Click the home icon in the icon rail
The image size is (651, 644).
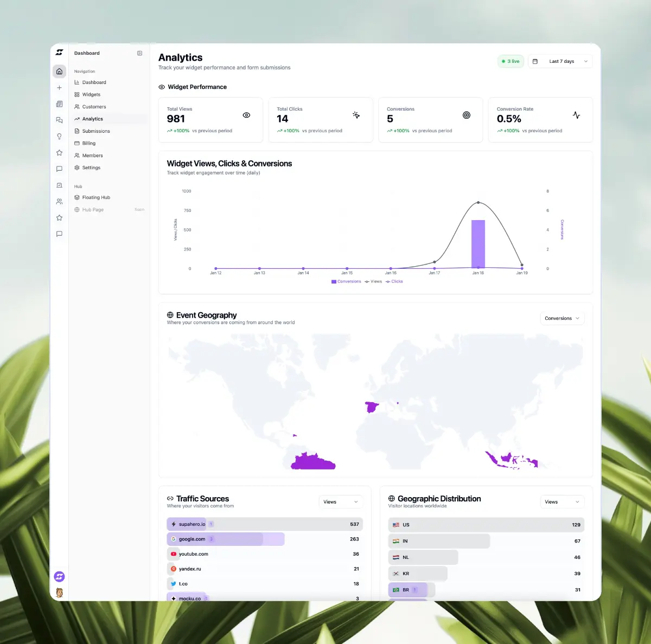[59, 72]
